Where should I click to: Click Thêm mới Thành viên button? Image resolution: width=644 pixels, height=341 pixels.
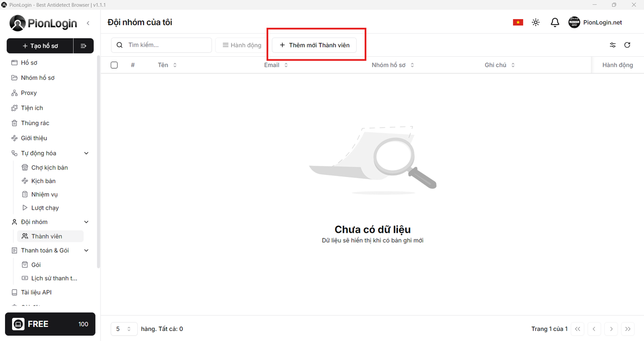[314, 45]
